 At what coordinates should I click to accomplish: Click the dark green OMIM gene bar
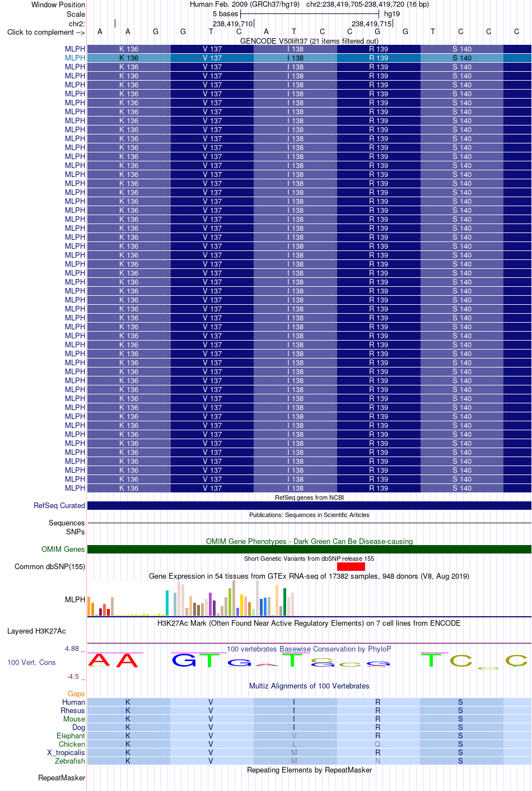(x=309, y=549)
